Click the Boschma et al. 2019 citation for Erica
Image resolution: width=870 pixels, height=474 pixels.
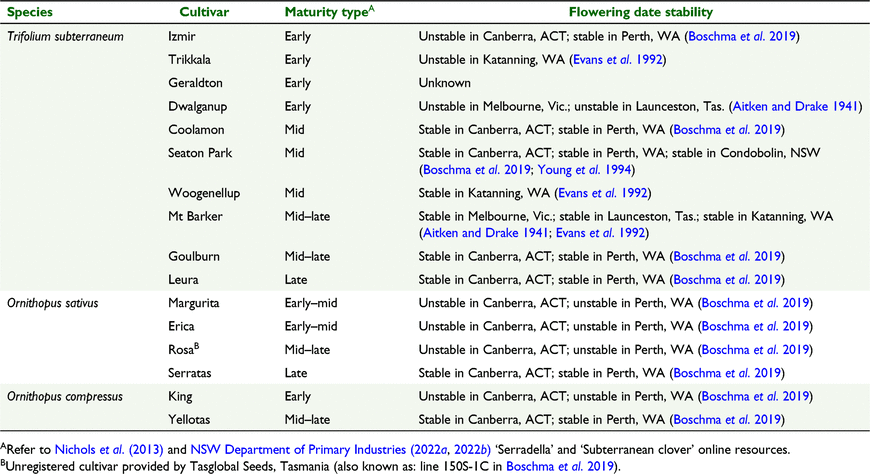pyautogui.click(x=755, y=326)
